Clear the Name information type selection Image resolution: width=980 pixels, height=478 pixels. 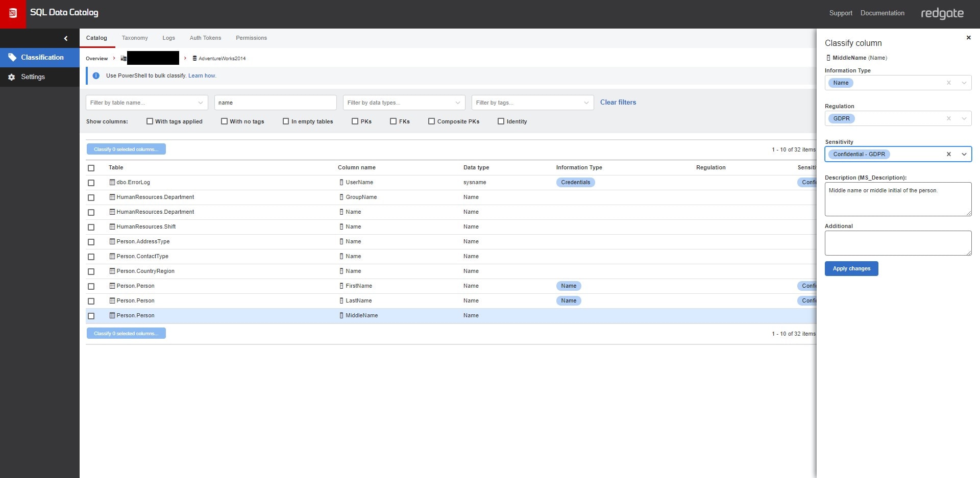949,83
